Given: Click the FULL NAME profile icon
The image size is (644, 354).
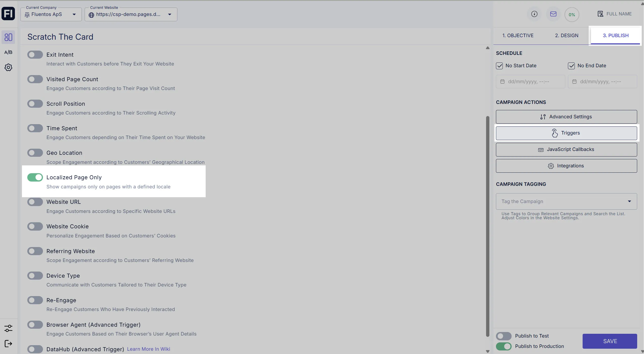Looking at the screenshot, I should tap(600, 14).
